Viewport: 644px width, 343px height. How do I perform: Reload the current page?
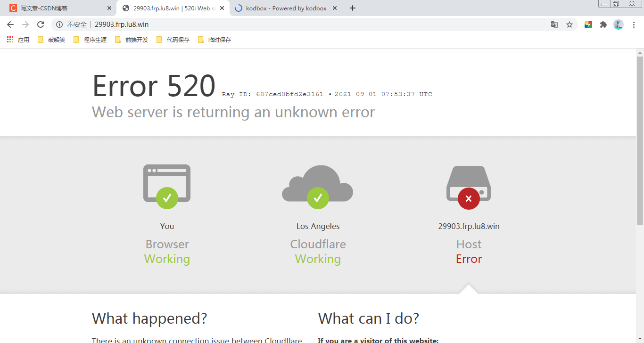[x=41, y=24]
